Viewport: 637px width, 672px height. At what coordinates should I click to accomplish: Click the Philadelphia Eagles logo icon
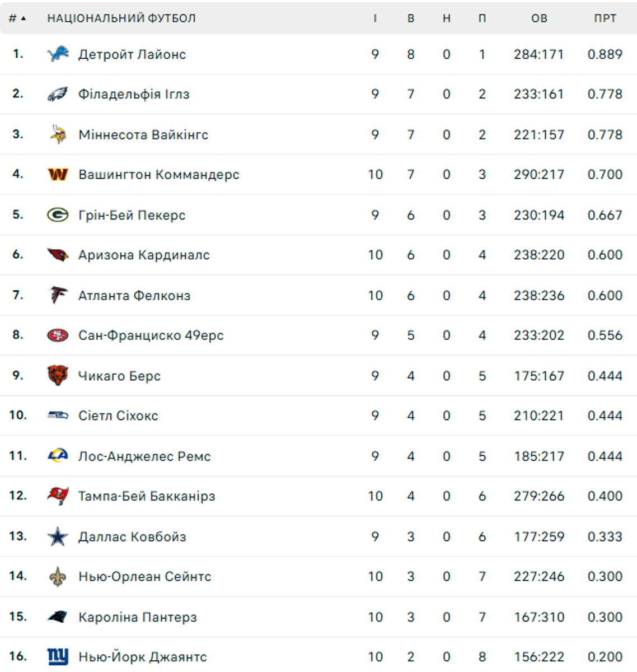click(58, 94)
